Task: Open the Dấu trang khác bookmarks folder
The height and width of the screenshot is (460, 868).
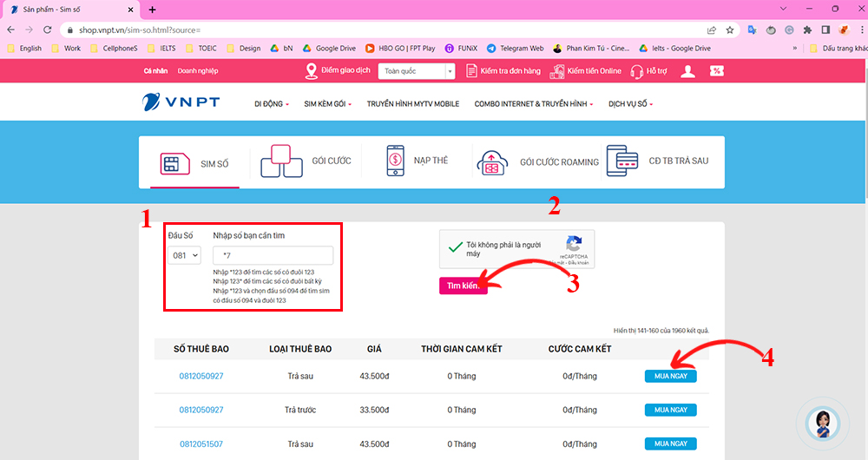Action: (x=838, y=48)
